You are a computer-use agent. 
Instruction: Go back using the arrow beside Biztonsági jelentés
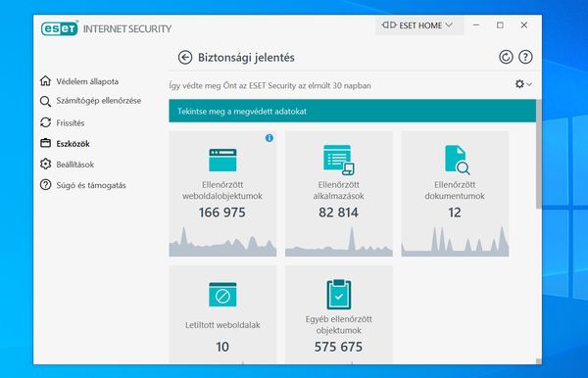tap(185, 58)
